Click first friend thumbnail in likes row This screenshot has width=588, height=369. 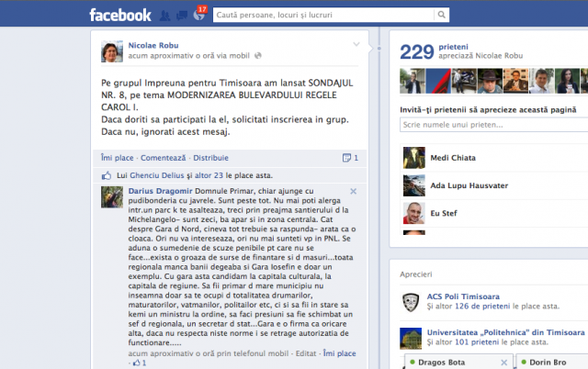[x=413, y=81]
